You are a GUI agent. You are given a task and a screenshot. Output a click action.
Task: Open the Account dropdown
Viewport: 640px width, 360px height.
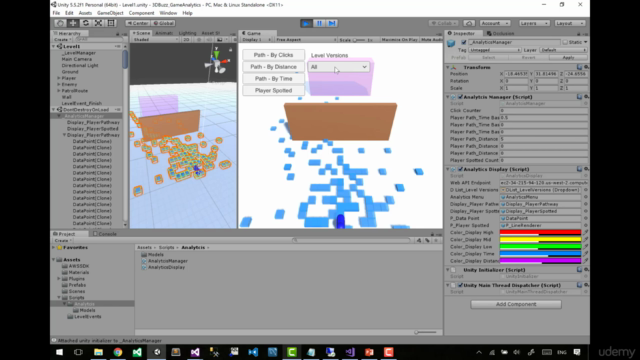(x=495, y=23)
